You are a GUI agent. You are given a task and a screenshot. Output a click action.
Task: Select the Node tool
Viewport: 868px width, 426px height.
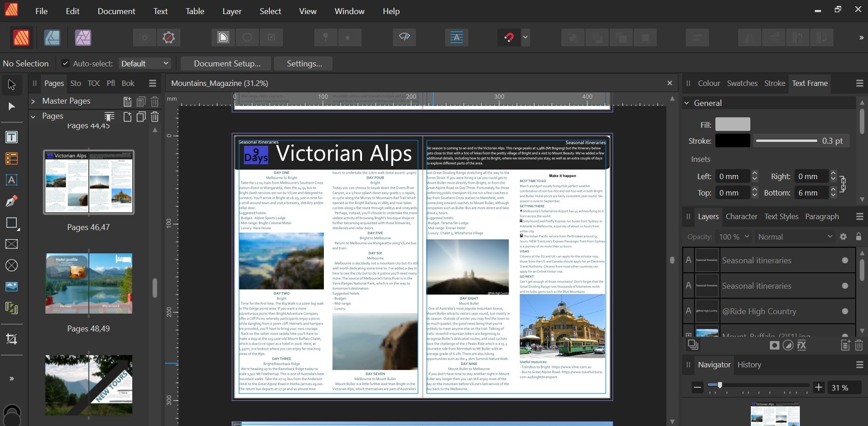[x=12, y=106]
